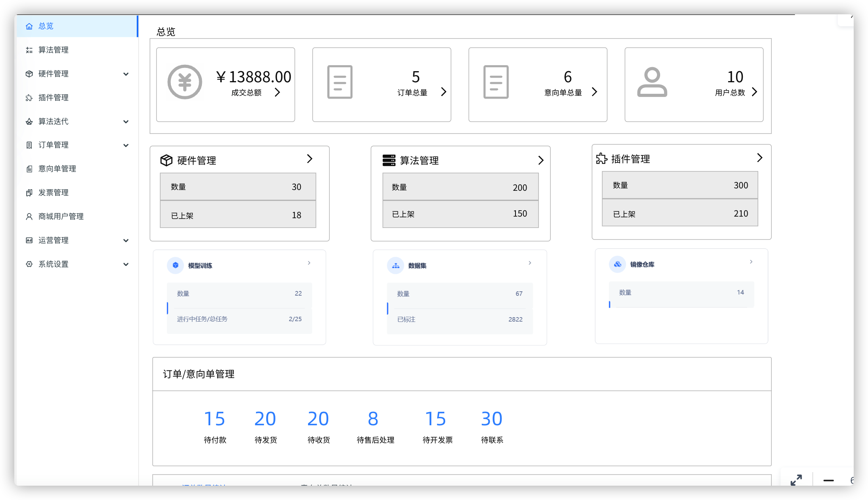Open 镜像仓库 card via its small chevron

[x=751, y=262]
